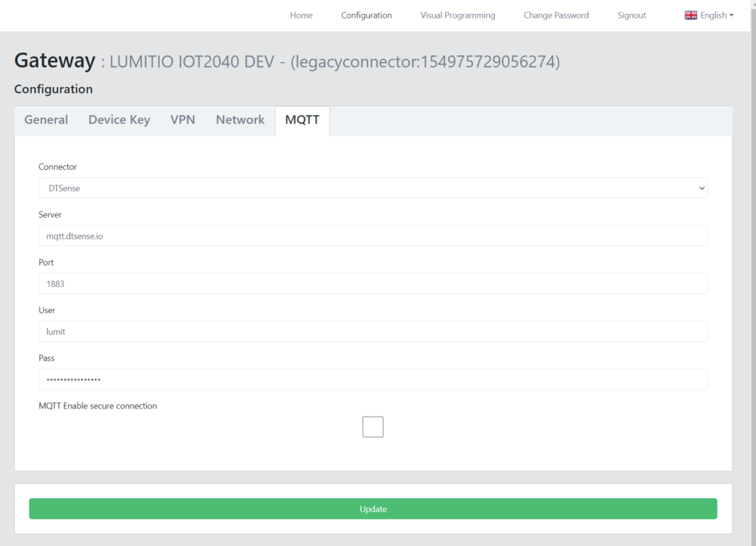This screenshot has width=756, height=546.
Task: Switch to the VPN tab
Action: (x=183, y=120)
